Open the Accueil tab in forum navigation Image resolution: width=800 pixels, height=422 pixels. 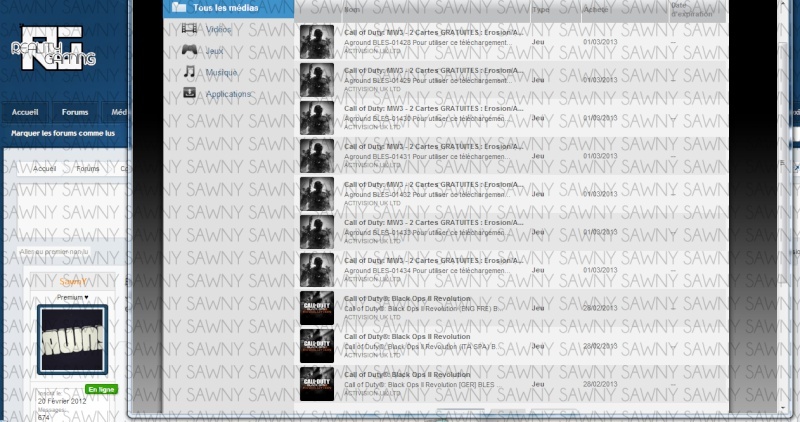pyautogui.click(x=25, y=112)
